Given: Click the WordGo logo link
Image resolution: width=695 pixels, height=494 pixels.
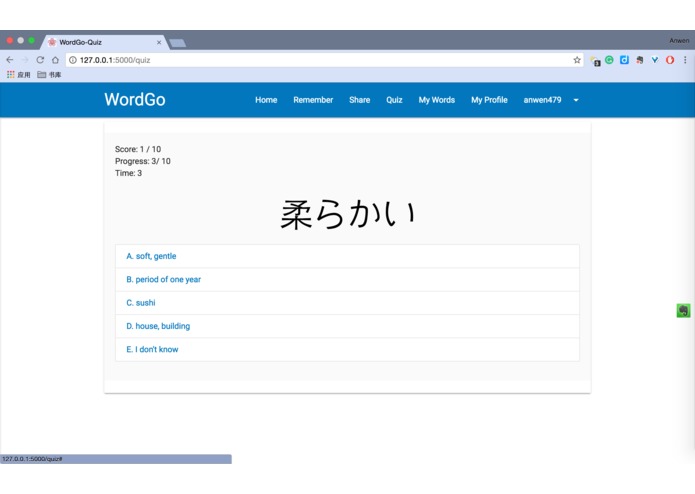Looking at the screenshot, I should (x=135, y=100).
